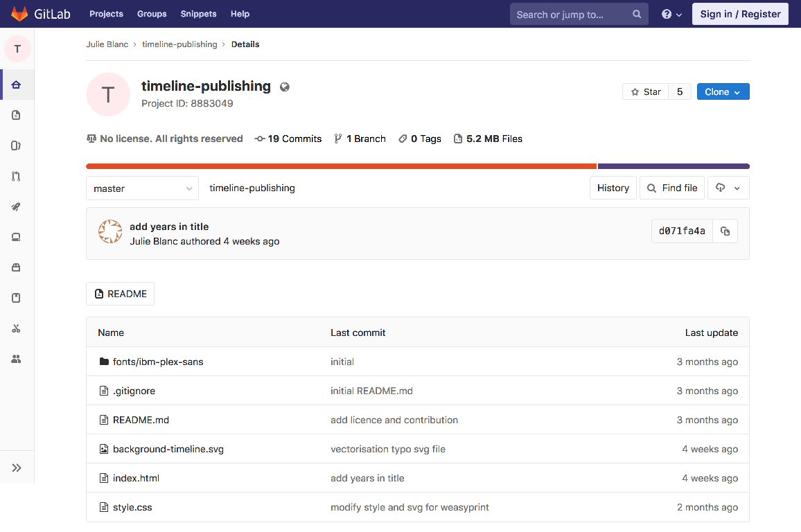Open the style.css file
The width and height of the screenshot is (801, 532).
pyautogui.click(x=132, y=507)
